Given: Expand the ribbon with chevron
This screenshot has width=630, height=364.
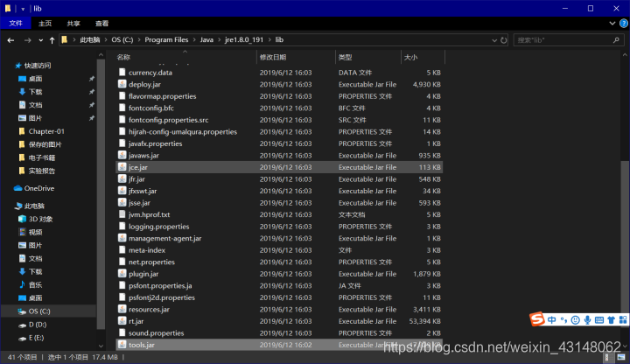Looking at the screenshot, I should pos(612,24).
